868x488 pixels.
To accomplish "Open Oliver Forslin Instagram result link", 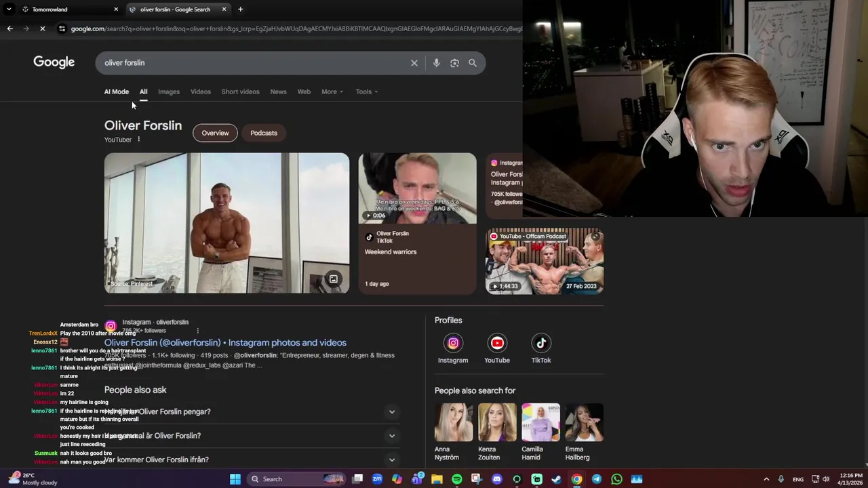I will tap(225, 343).
